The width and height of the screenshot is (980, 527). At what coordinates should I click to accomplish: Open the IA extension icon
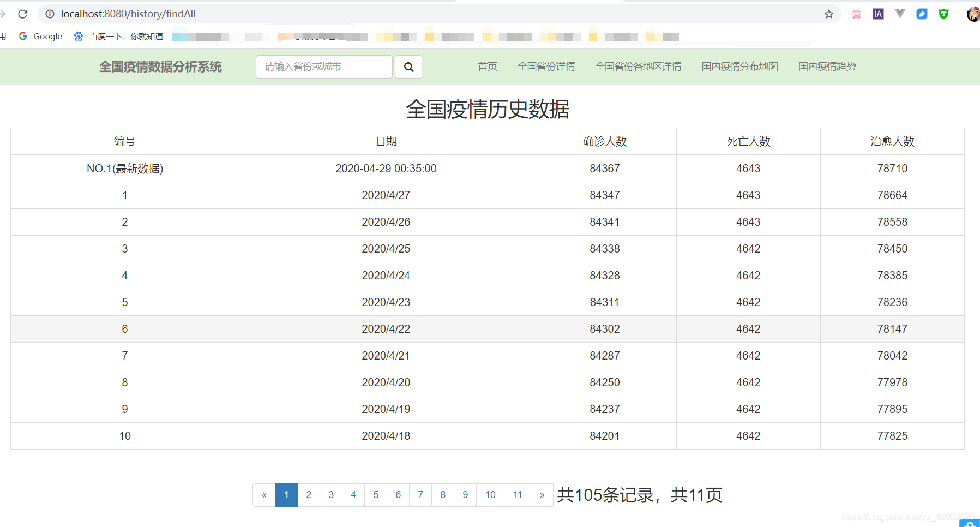(878, 14)
